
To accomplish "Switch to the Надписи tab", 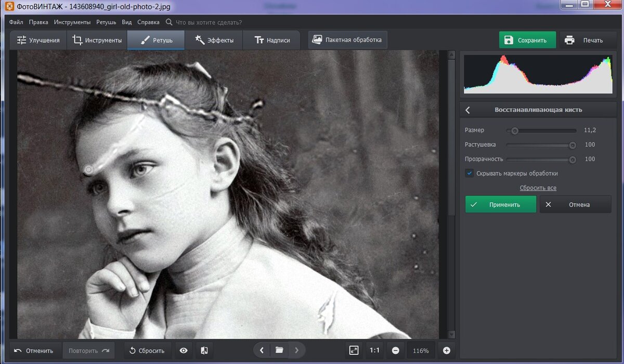I will pyautogui.click(x=272, y=40).
